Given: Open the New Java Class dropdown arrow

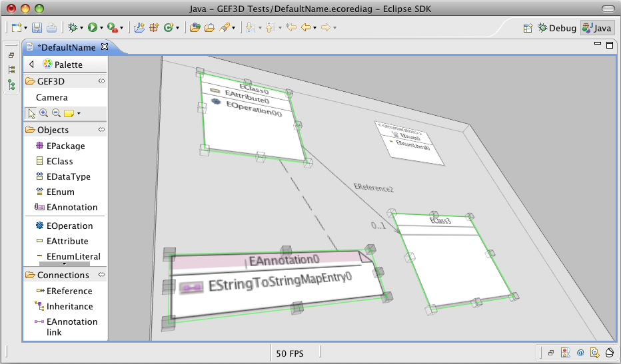Looking at the screenshot, I should click(177, 28).
